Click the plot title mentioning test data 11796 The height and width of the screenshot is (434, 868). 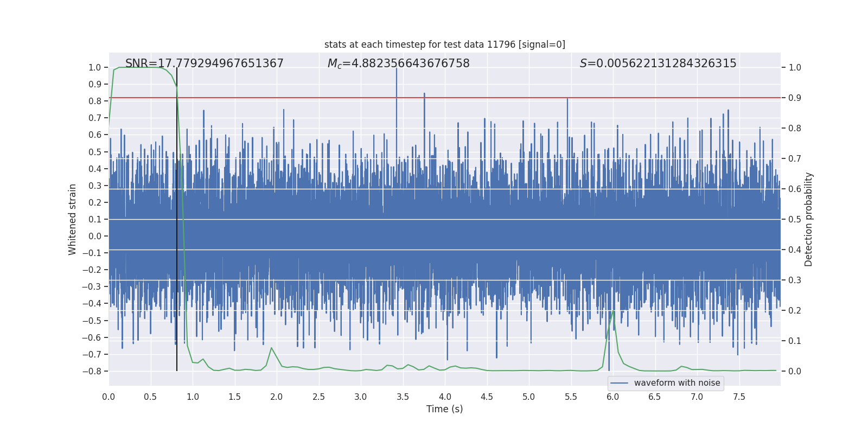[444, 44]
